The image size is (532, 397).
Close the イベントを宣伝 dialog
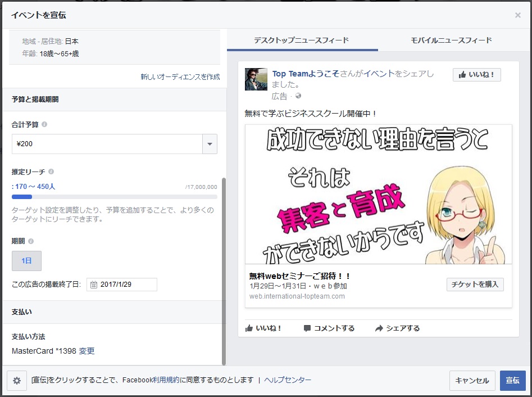[517, 15]
